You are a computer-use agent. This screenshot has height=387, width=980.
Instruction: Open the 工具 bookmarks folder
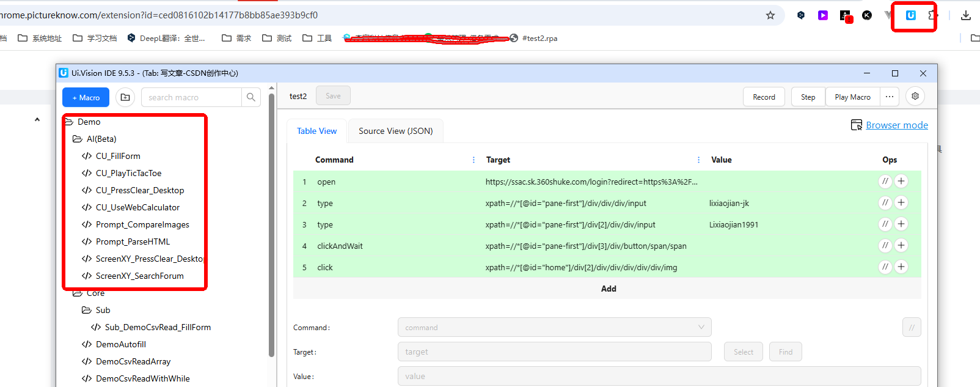coord(317,38)
